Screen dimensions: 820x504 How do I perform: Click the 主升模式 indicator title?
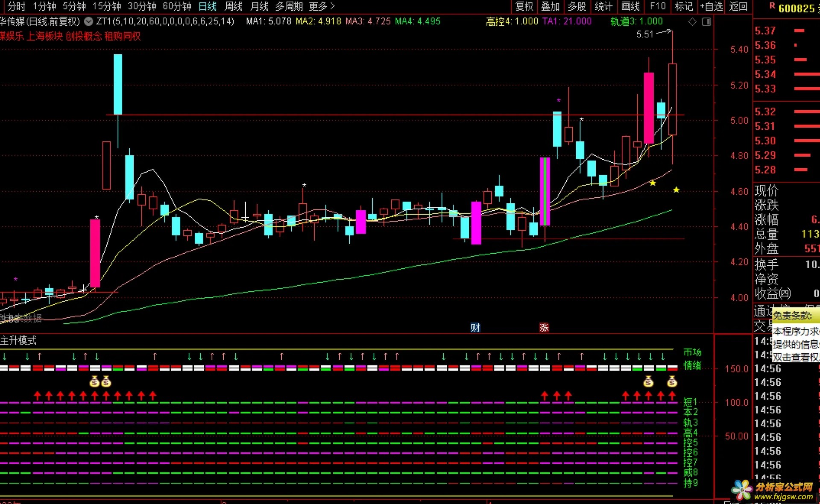18,340
